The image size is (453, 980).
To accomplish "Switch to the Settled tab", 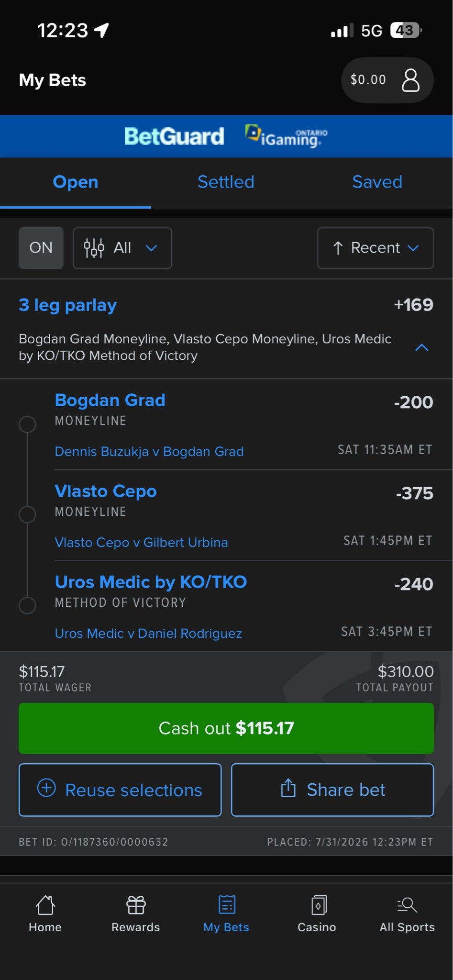I will point(226,182).
